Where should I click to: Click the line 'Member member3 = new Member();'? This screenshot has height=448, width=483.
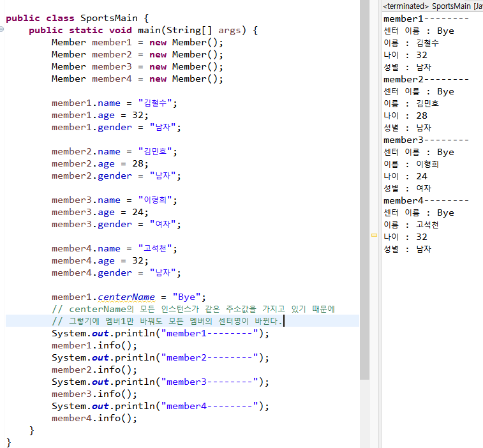coord(137,66)
